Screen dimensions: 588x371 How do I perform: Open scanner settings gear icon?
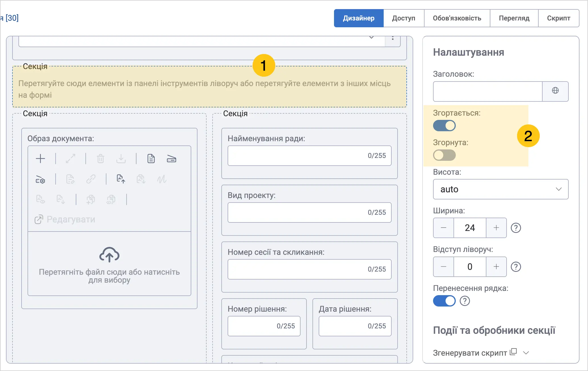[x=40, y=179]
